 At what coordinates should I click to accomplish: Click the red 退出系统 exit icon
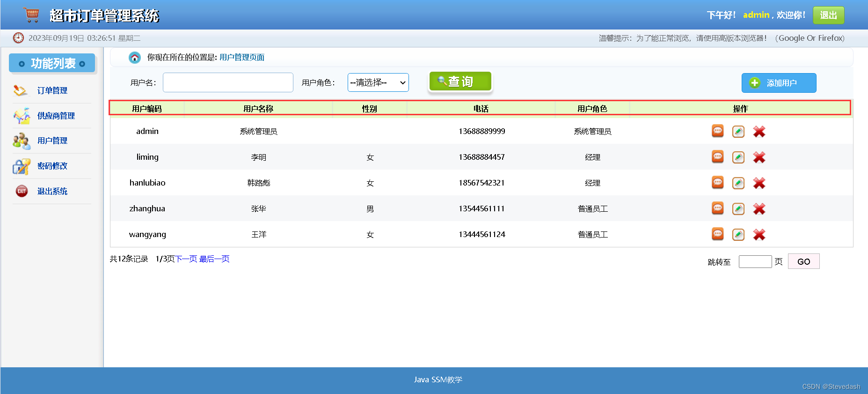click(x=22, y=191)
